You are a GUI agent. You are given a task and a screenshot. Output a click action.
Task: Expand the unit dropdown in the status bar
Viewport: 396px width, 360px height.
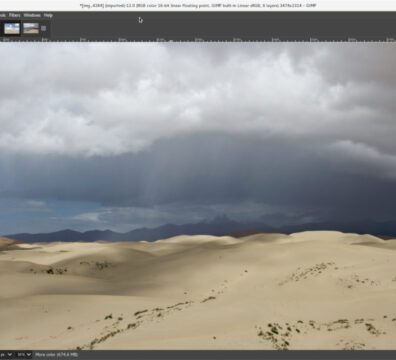click(x=6, y=355)
